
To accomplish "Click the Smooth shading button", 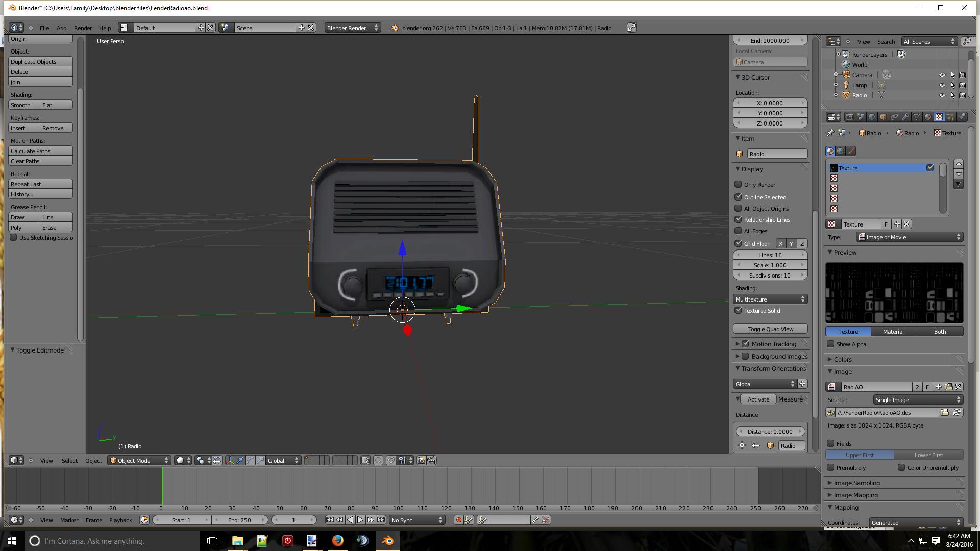I will [x=23, y=105].
